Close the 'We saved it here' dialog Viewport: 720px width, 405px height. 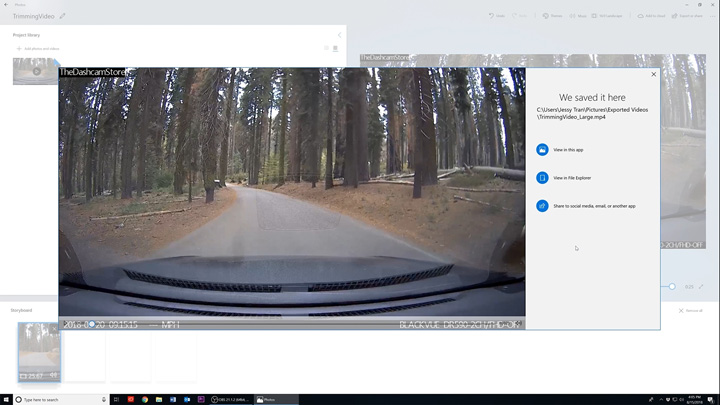point(654,74)
